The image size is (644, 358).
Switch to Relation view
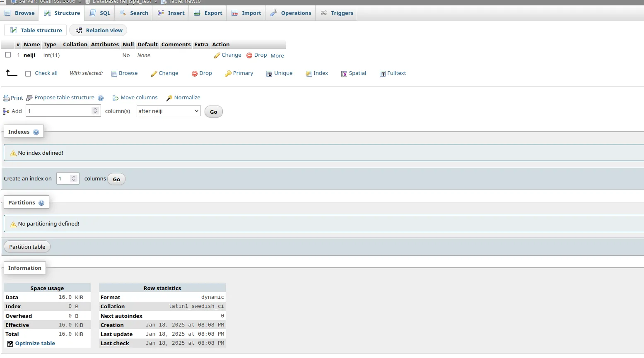click(x=99, y=30)
